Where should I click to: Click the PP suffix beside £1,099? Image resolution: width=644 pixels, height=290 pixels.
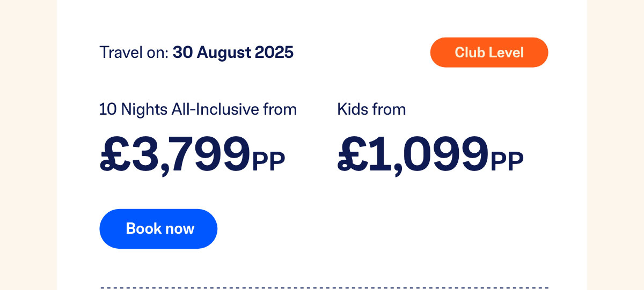click(507, 161)
